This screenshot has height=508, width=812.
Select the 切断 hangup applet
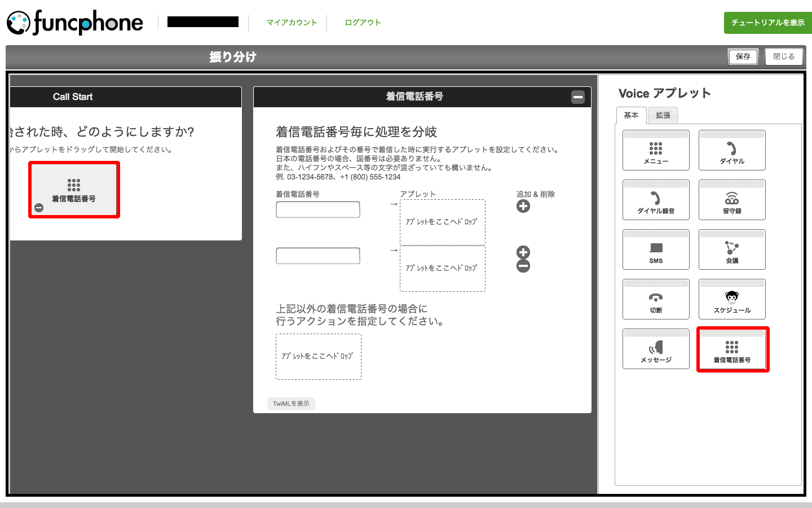click(656, 299)
